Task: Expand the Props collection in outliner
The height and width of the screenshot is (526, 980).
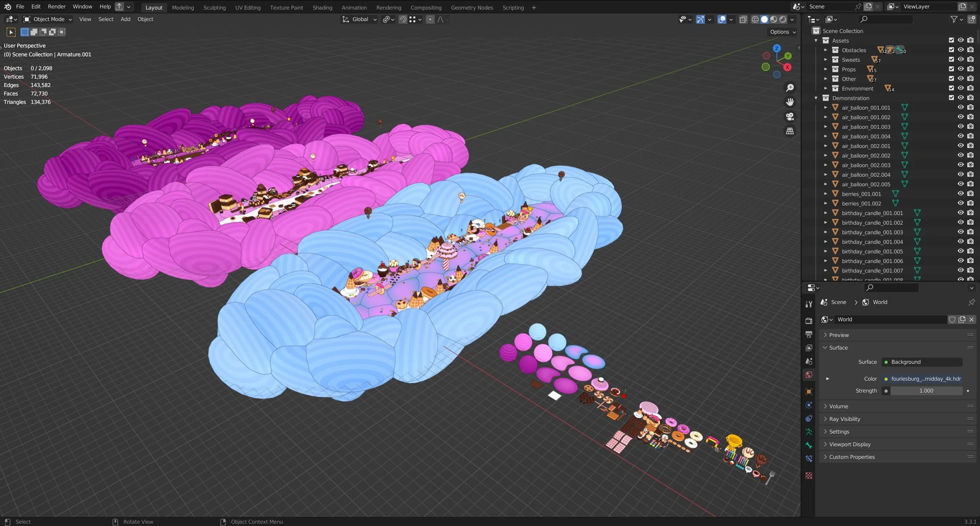Action: 826,69
